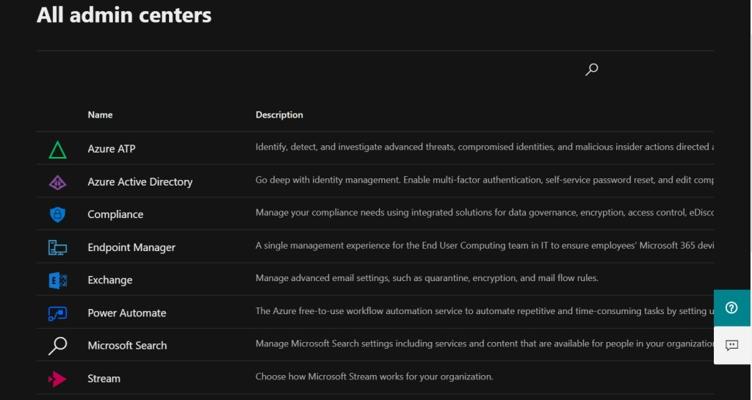Click the Compliance shield icon
Image resolution: width=752 pixels, height=400 pixels.
click(x=57, y=215)
